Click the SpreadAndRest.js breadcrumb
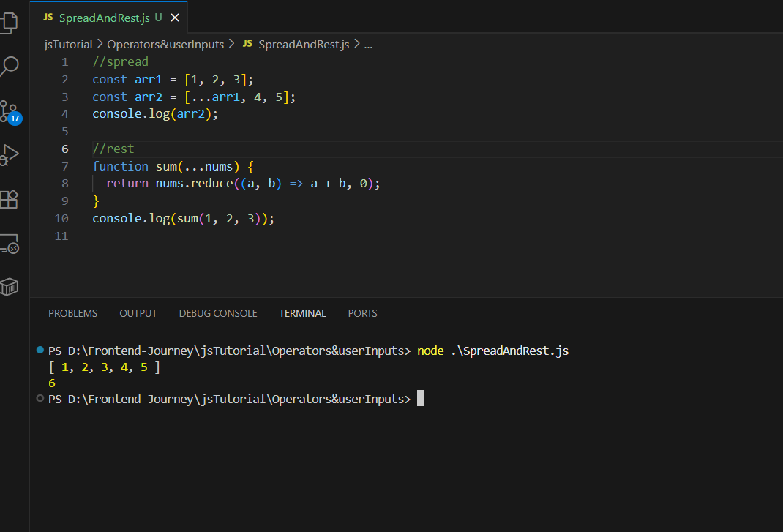 click(304, 45)
